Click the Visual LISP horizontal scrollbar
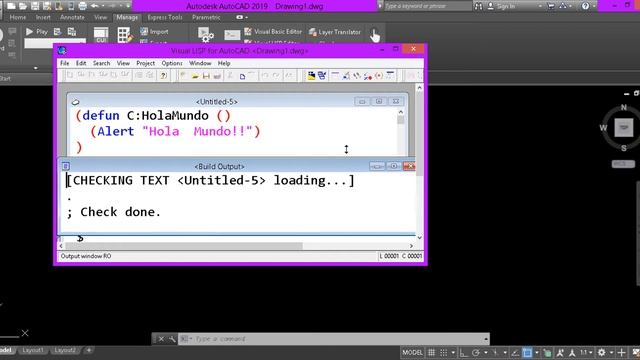Image resolution: width=640 pixels, height=360 pixels. click(184, 246)
